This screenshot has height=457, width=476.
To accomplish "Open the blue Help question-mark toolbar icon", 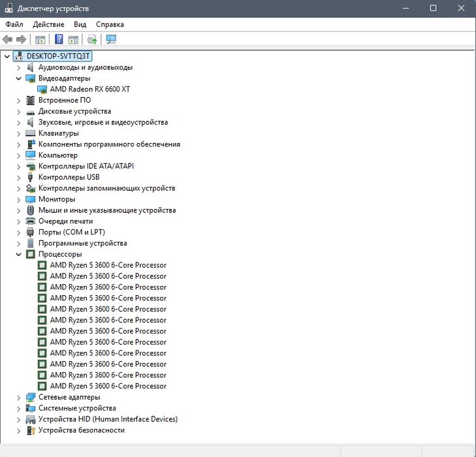I will point(59,39).
